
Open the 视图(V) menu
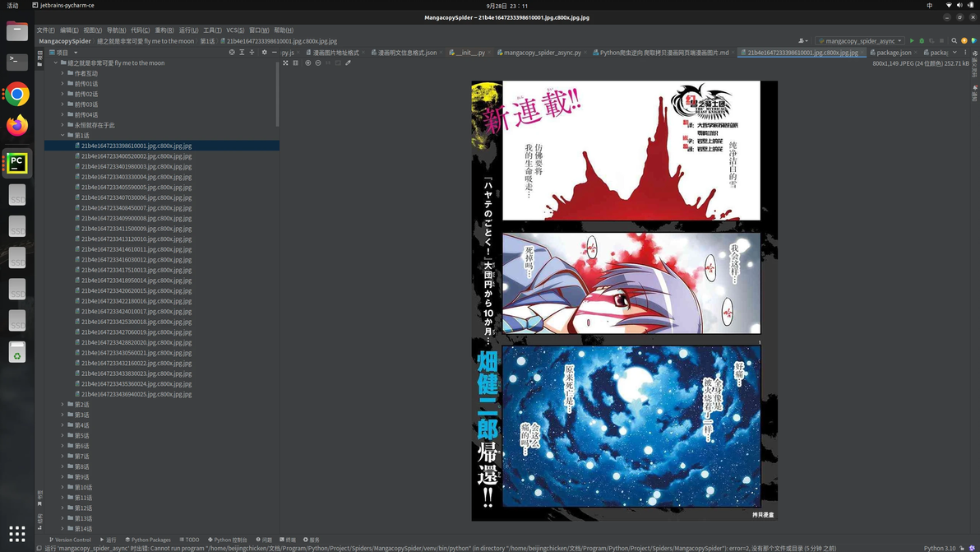(93, 30)
